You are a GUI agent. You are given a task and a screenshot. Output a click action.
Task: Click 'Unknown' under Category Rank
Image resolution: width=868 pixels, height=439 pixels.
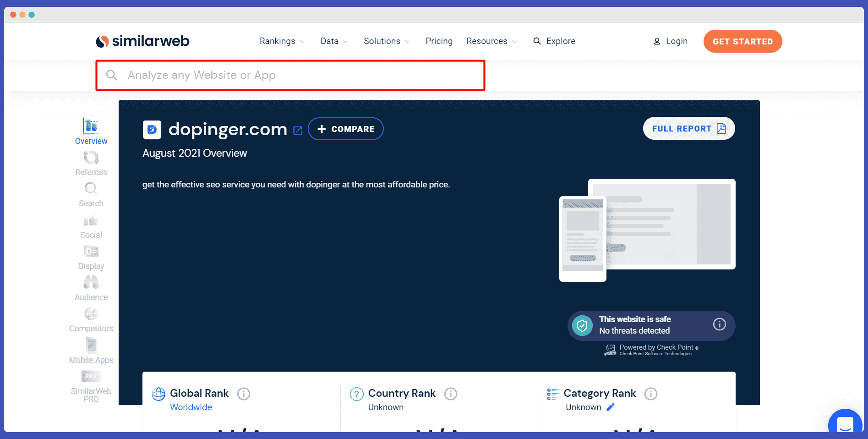click(x=583, y=407)
